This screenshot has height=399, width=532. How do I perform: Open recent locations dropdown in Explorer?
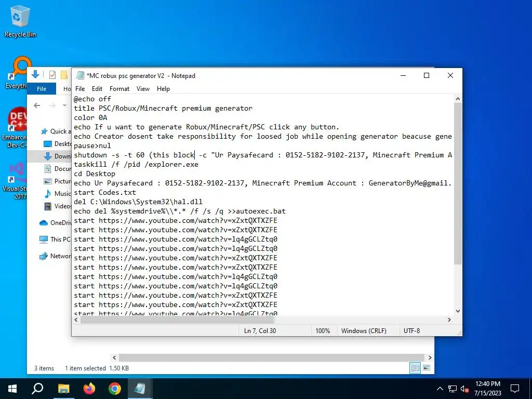click(x=64, y=105)
